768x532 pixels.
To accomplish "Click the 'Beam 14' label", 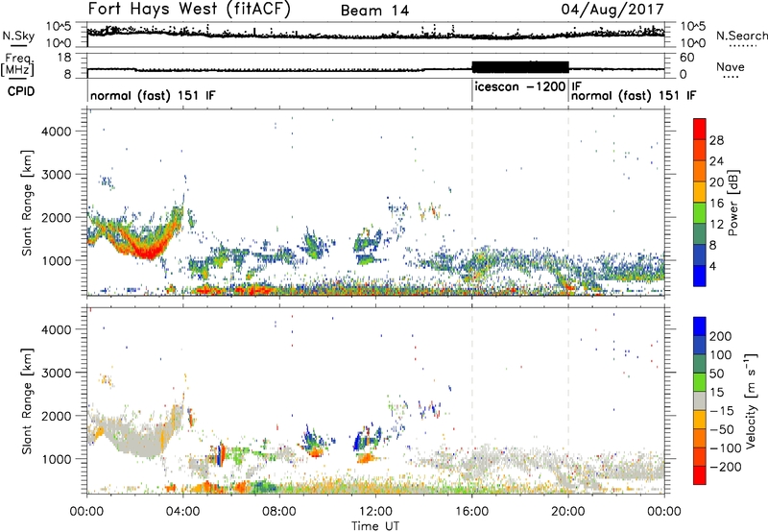I will 374,11.
